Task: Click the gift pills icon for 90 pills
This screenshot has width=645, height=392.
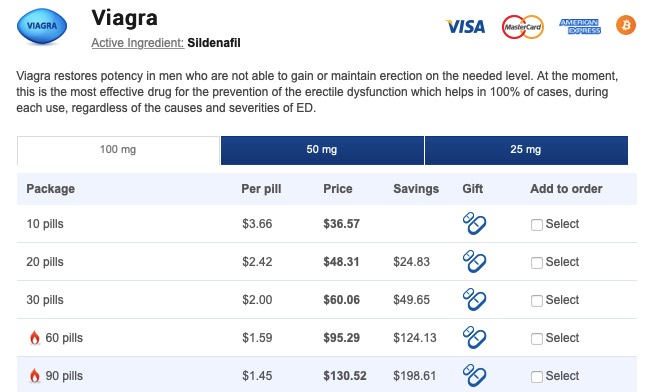Action: click(x=474, y=375)
